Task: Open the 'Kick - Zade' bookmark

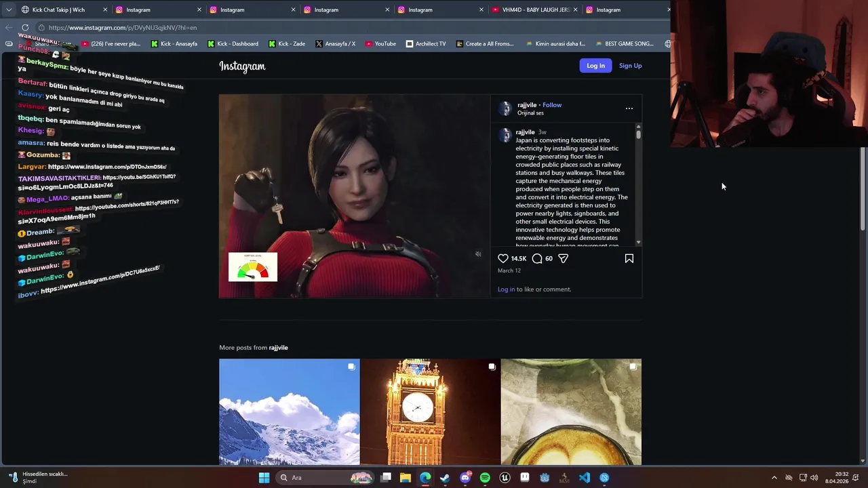Action: click(287, 43)
